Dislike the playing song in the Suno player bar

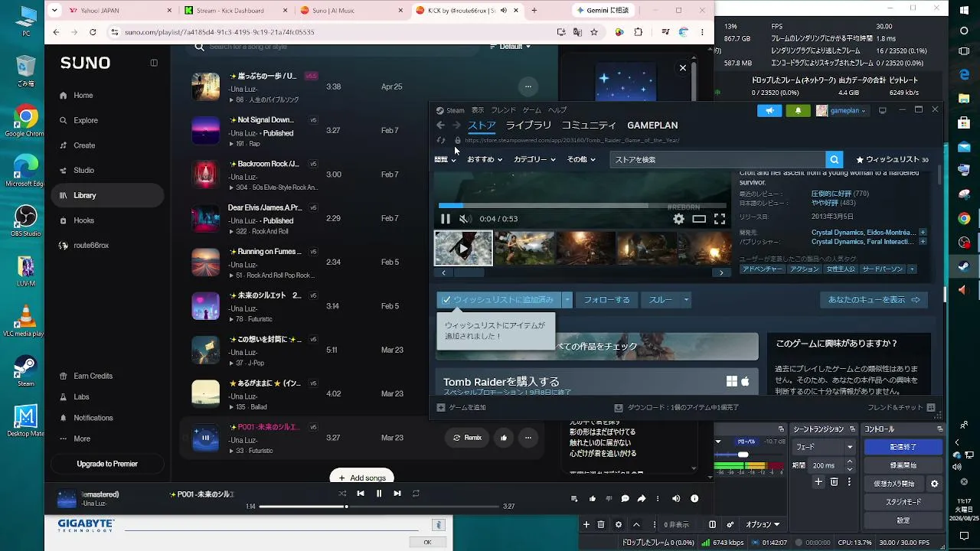pyautogui.click(x=609, y=499)
